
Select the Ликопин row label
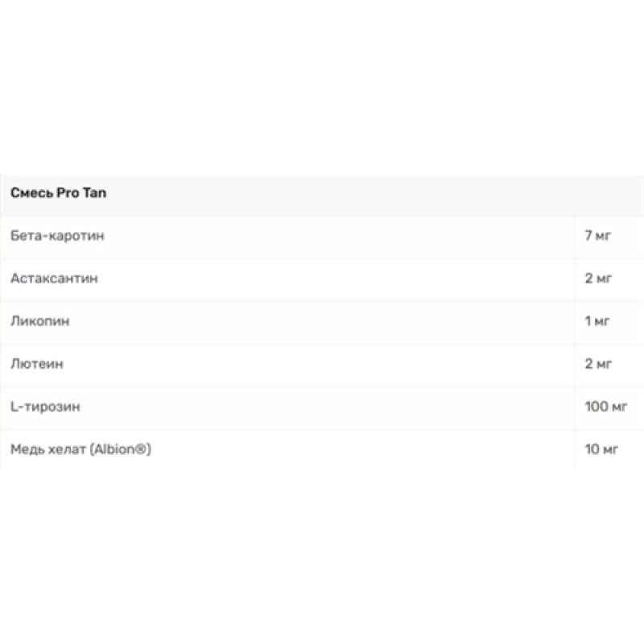click(40, 321)
